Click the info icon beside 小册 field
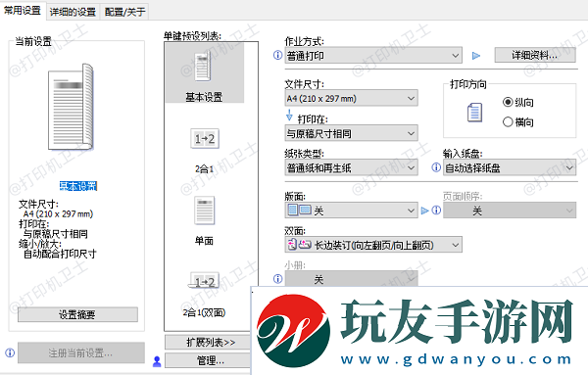Image resolution: width=588 pixels, height=375 pixels. pos(278,279)
